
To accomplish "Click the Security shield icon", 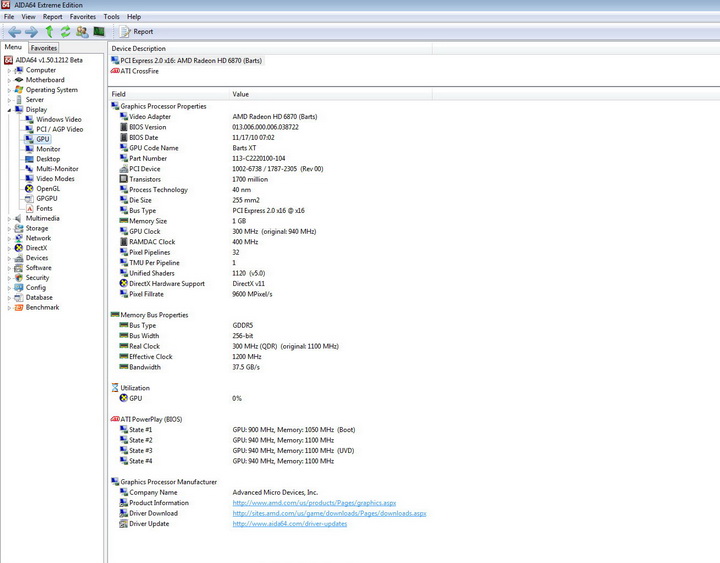I will click(x=18, y=278).
